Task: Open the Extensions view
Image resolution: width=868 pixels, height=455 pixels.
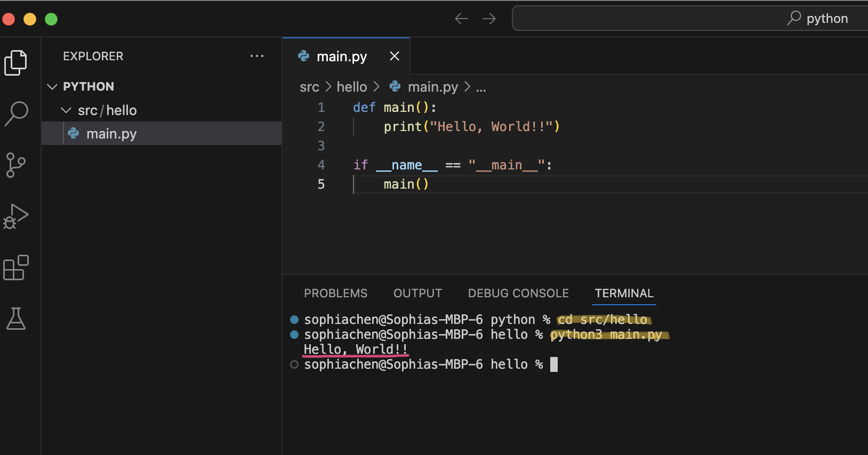Action: tap(16, 267)
